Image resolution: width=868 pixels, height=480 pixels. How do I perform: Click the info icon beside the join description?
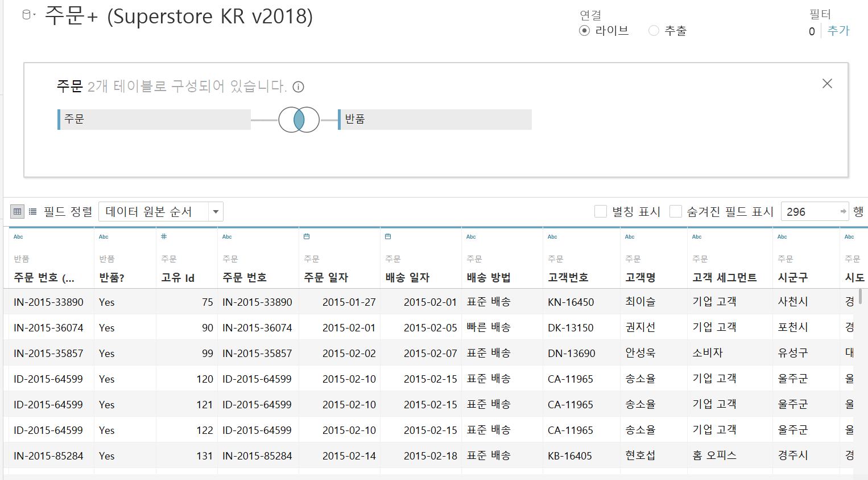point(298,87)
